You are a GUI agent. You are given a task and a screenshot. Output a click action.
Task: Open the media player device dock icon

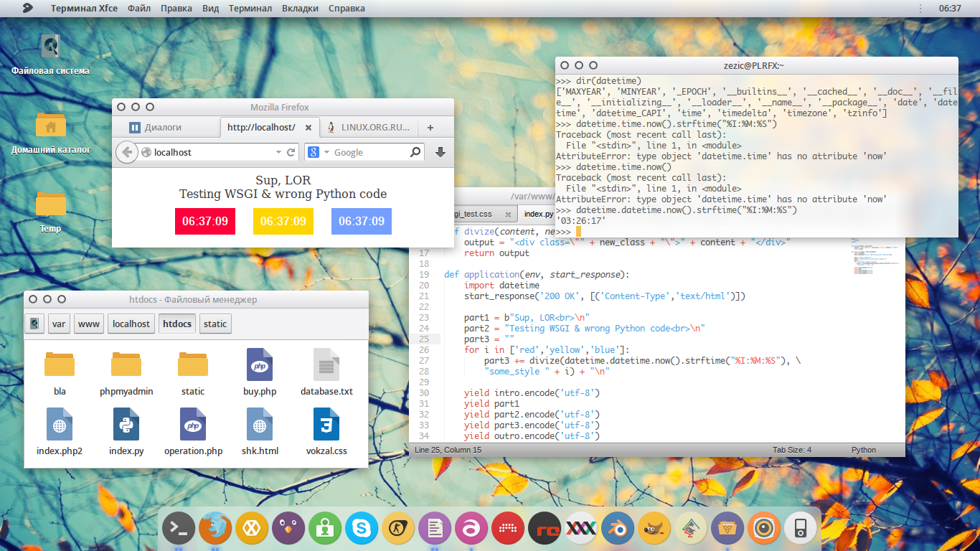click(x=801, y=529)
